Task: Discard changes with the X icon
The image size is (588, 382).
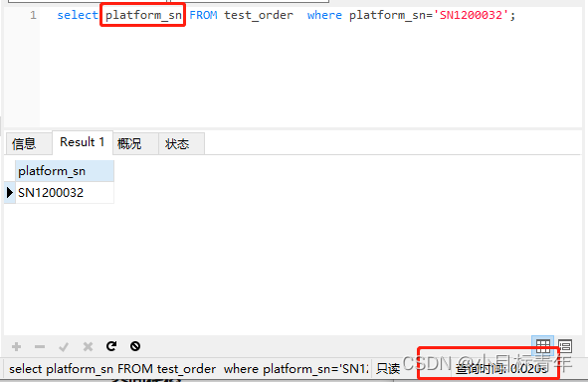Action: [88, 346]
